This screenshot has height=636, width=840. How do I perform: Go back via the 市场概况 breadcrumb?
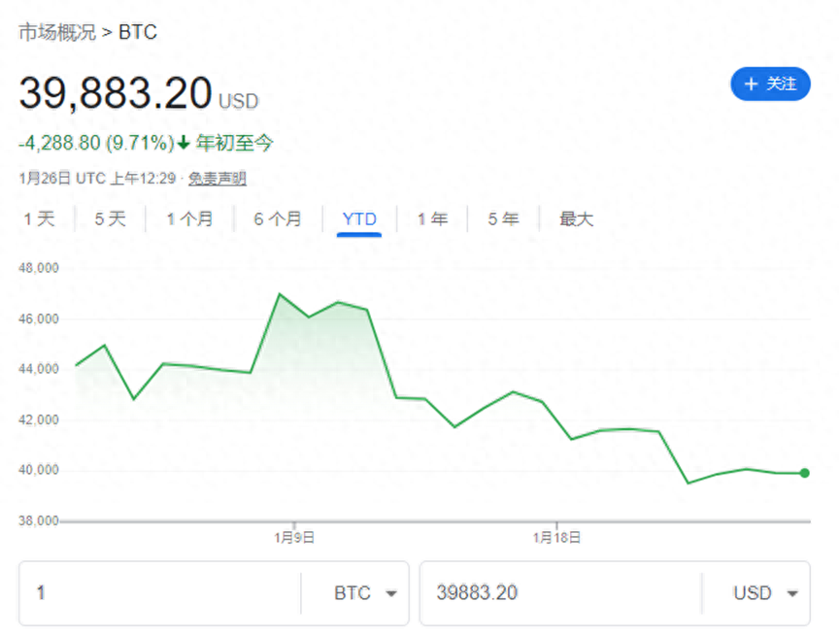click(x=59, y=32)
